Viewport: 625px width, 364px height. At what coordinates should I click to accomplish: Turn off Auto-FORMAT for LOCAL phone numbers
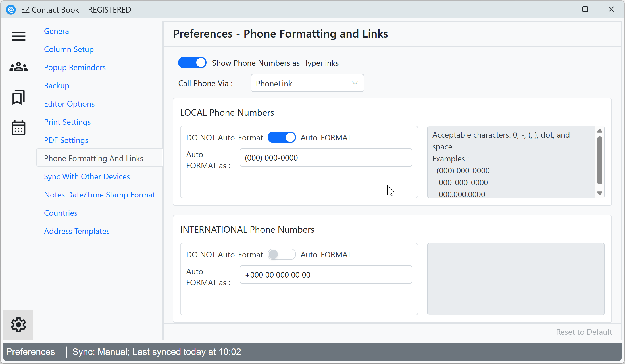tap(282, 137)
